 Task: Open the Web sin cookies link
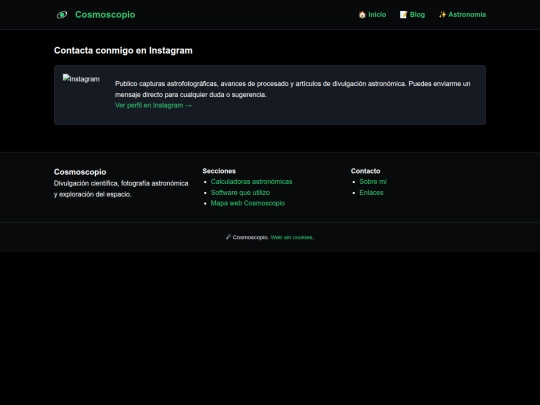[292, 237]
